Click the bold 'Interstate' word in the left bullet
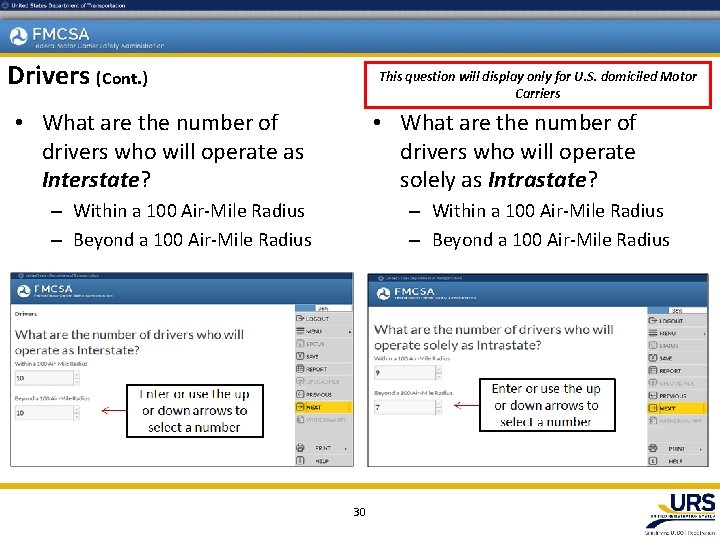This screenshot has width=720, height=540. click(x=91, y=180)
